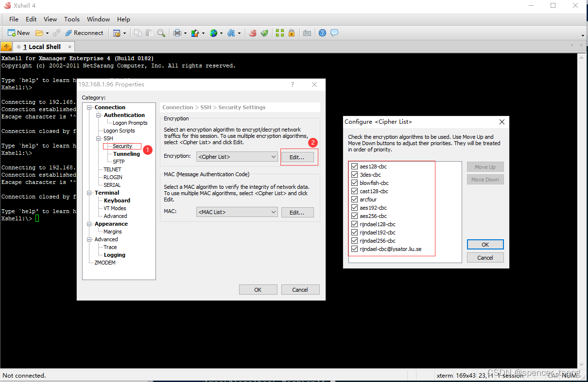Image resolution: width=588 pixels, height=382 pixels.
Task: Click Edit next to Encryption
Action: tap(297, 156)
